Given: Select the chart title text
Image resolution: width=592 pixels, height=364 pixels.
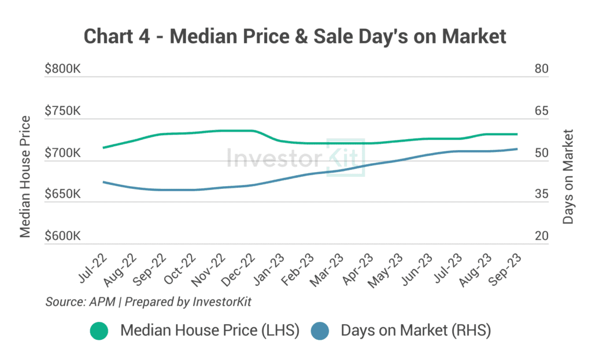Looking at the screenshot, I should (x=295, y=36).
